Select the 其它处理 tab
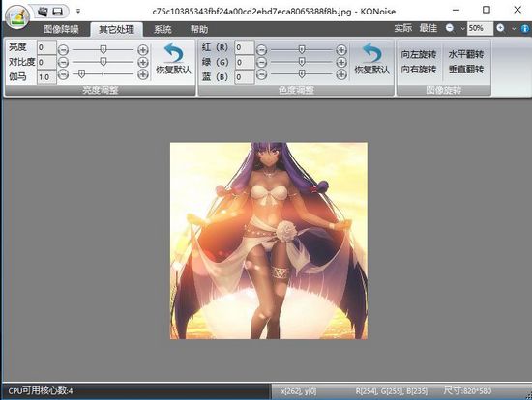The width and height of the screenshot is (532, 400). 116,29
